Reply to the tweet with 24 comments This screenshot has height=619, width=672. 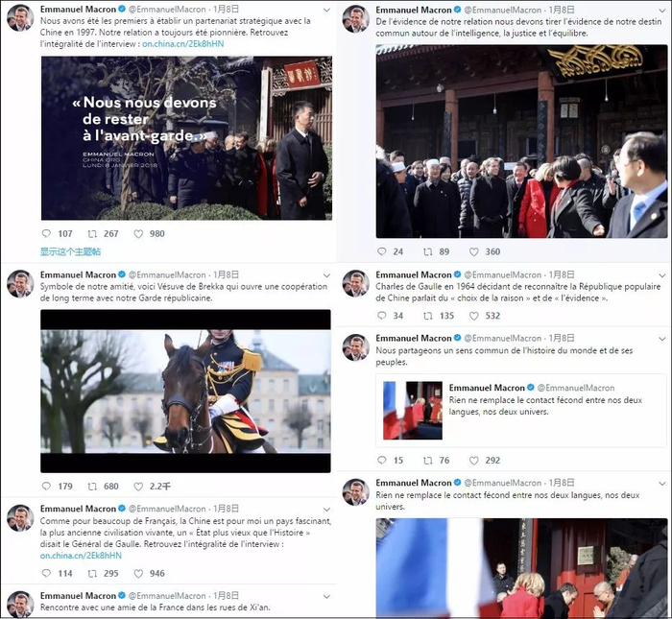pyautogui.click(x=381, y=251)
